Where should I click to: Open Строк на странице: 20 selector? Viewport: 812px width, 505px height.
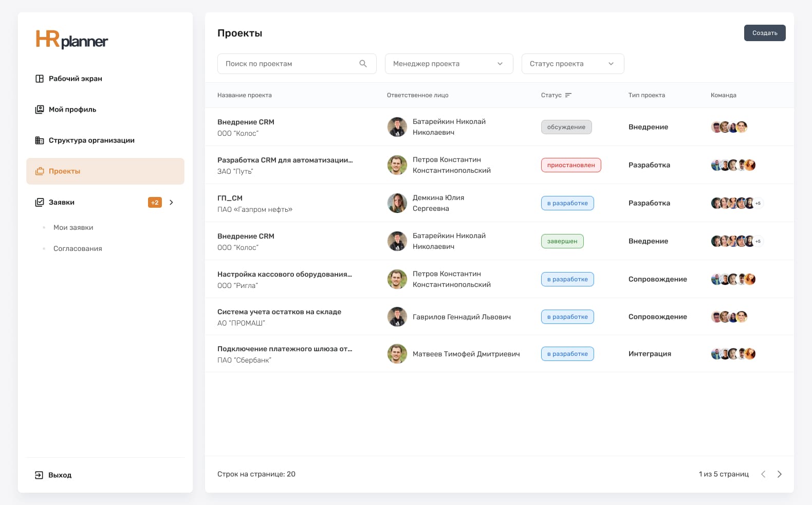[256, 474]
